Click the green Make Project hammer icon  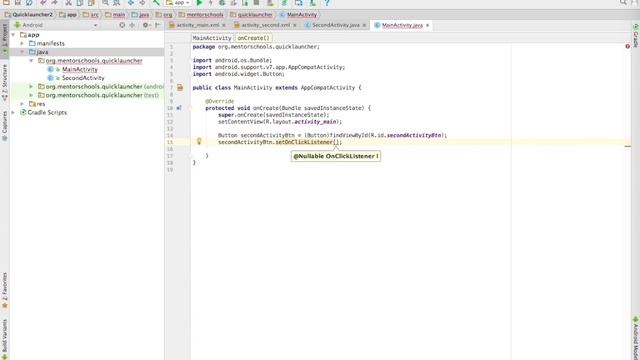[x=156, y=2]
